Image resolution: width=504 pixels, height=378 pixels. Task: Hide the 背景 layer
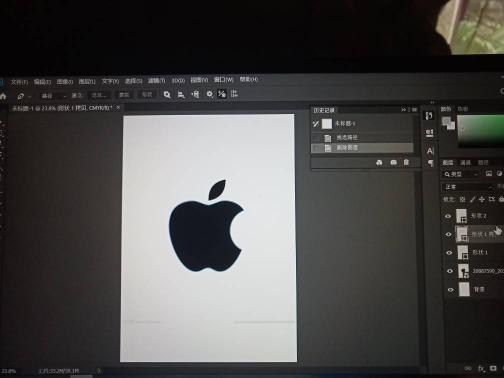tap(450, 290)
